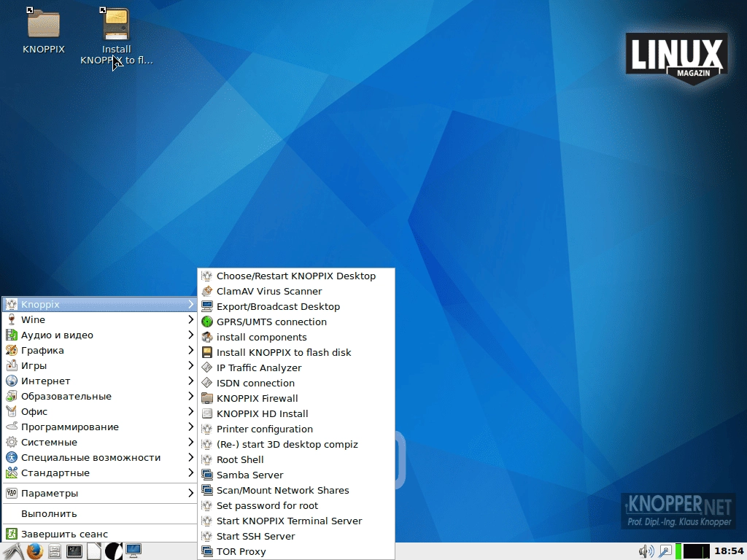Expand the Игры submenu arrow
This screenshot has width=747, height=560.
(190, 366)
